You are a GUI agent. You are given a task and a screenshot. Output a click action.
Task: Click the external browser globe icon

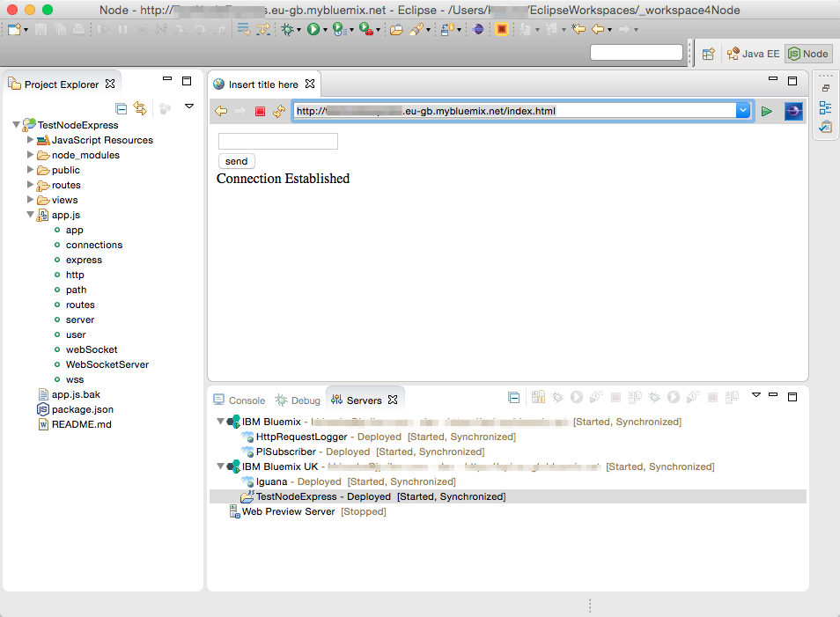click(x=793, y=111)
